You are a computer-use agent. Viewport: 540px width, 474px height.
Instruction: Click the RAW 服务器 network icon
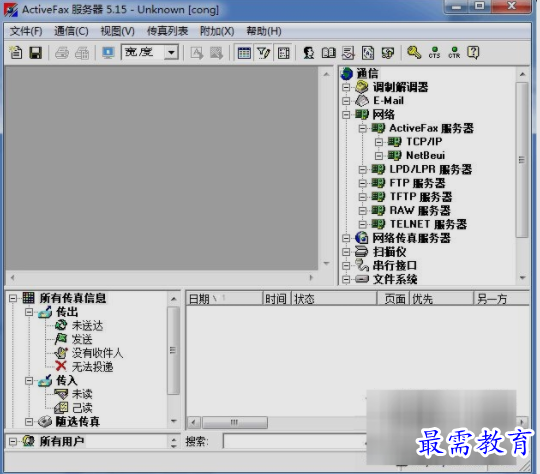tap(378, 210)
